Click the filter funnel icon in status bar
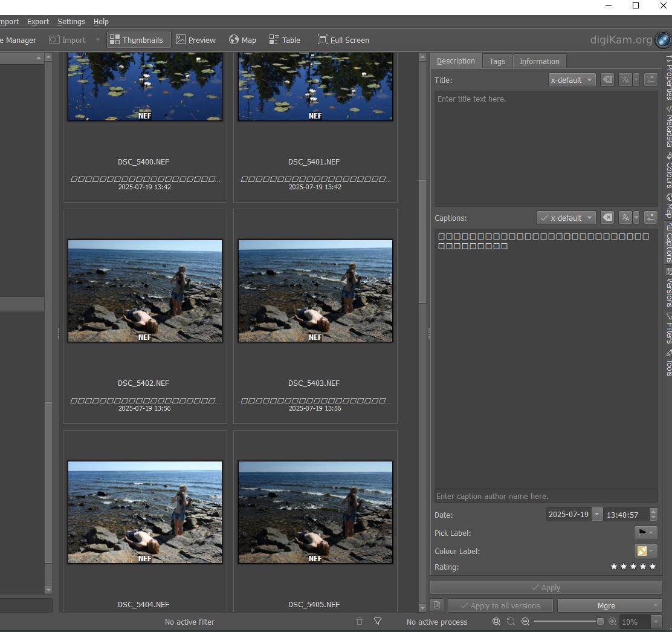672x632 pixels. click(378, 621)
